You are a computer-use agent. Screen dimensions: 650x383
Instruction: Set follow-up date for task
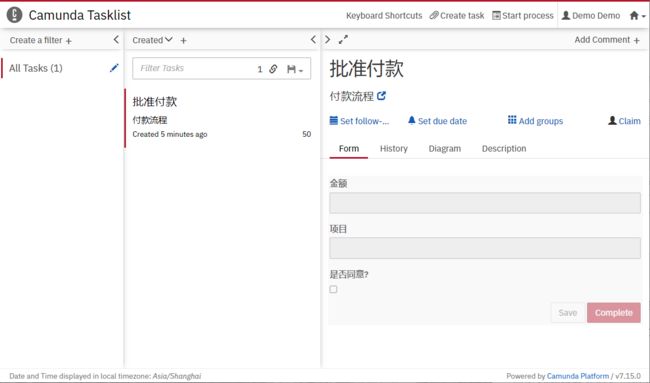pos(359,121)
